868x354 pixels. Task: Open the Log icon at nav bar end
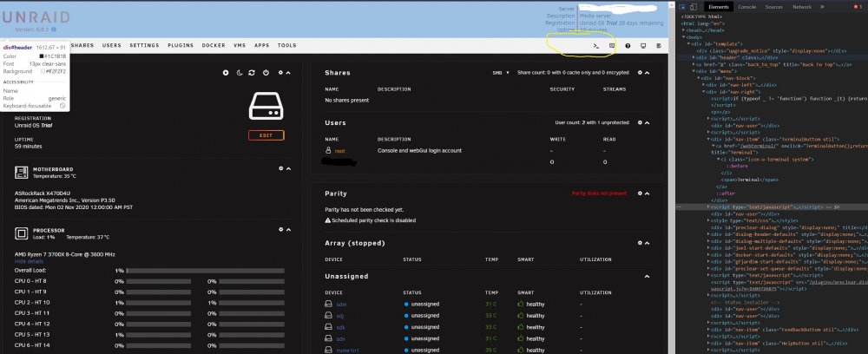[659, 46]
